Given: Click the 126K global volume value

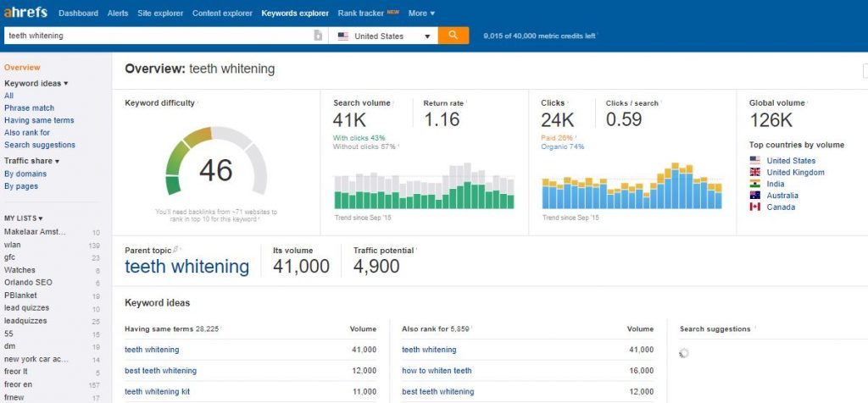Looking at the screenshot, I should (771, 120).
